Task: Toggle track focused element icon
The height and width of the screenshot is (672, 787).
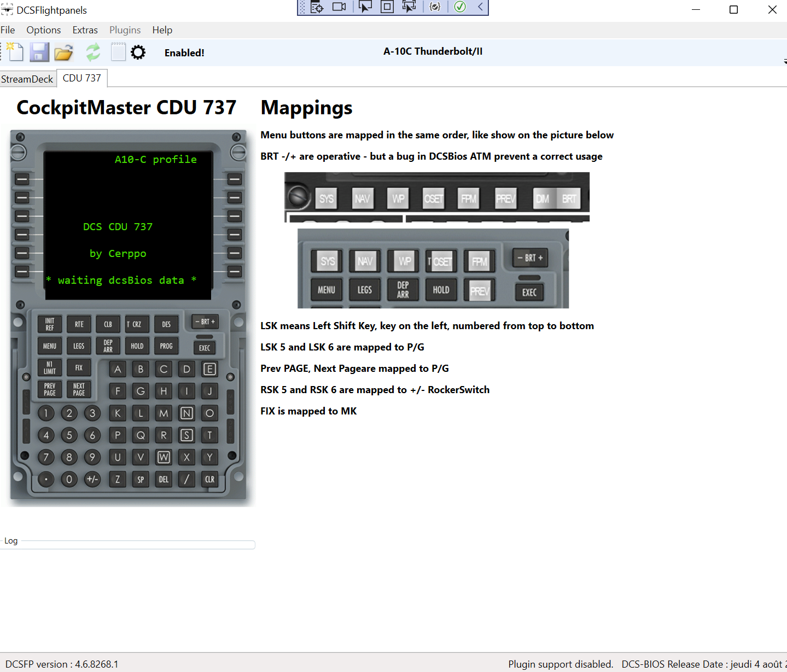Action: [x=409, y=7]
